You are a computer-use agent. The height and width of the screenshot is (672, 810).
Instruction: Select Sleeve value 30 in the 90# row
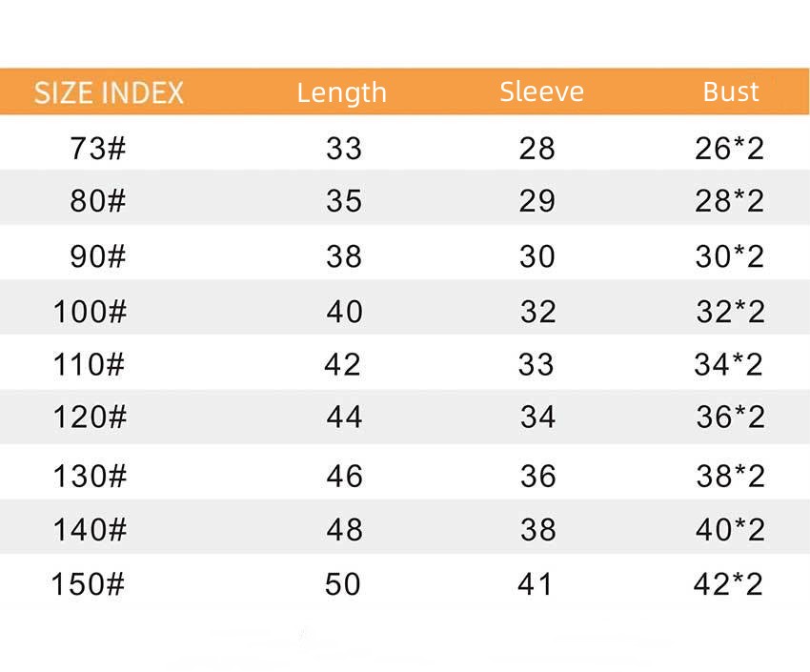(x=537, y=256)
